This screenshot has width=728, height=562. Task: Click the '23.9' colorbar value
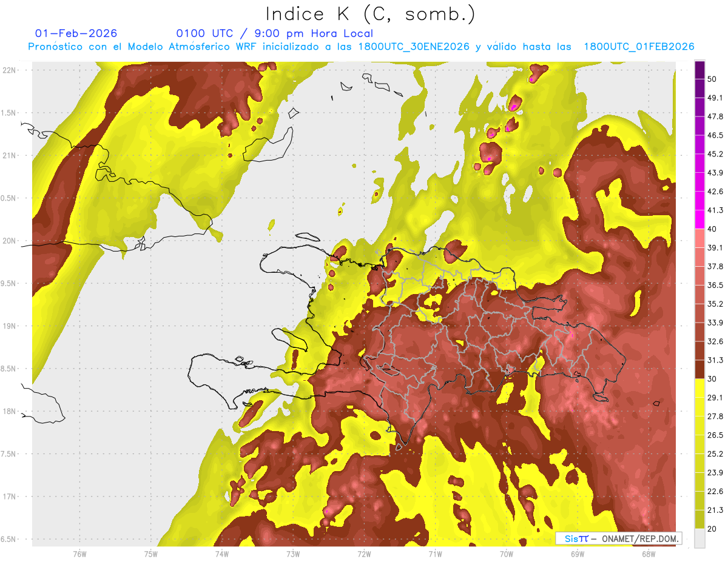[x=715, y=473]
